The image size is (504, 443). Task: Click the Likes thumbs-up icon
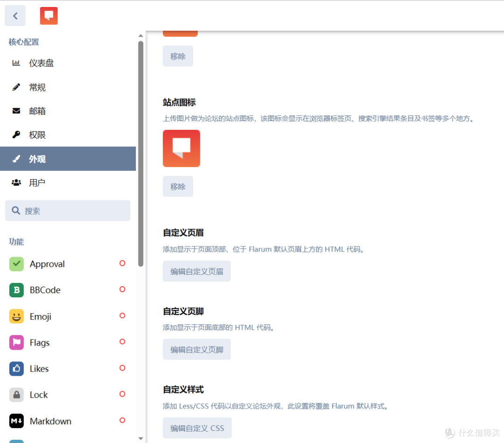pos(16,369)
